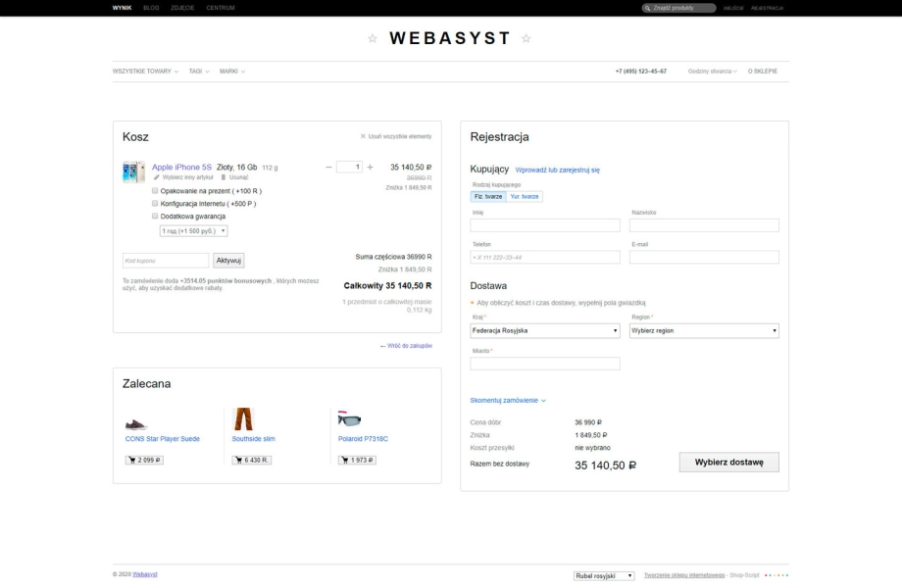Screen dimensions: 902x588
Task: Expand the Wybierz region dropdown
Action: 704,330
